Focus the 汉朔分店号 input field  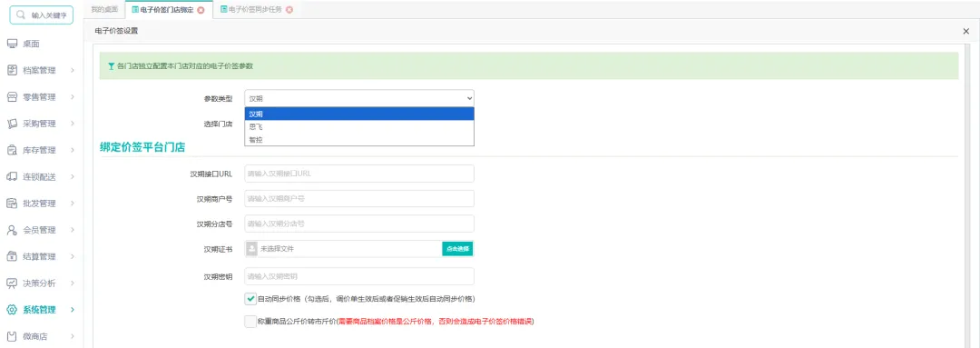coord(359,224)
